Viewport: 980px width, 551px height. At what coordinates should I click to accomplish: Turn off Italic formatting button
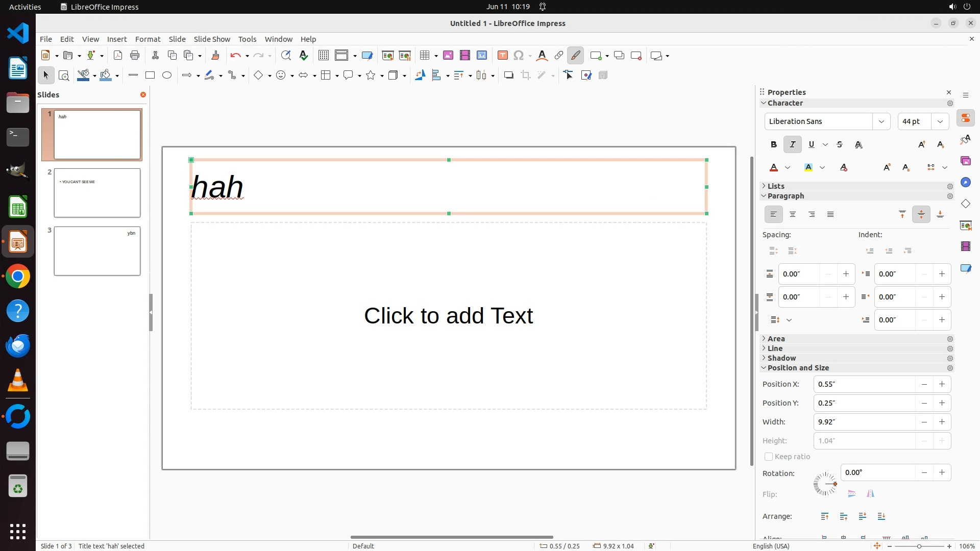792,145
